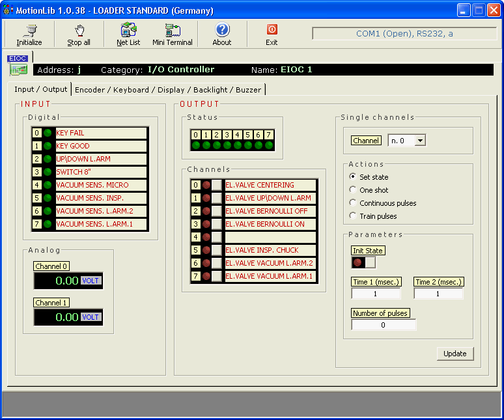The height and width of the screenshot is (420, 504).
Task: Click output status LED 0
Action: tap(196, 145)
